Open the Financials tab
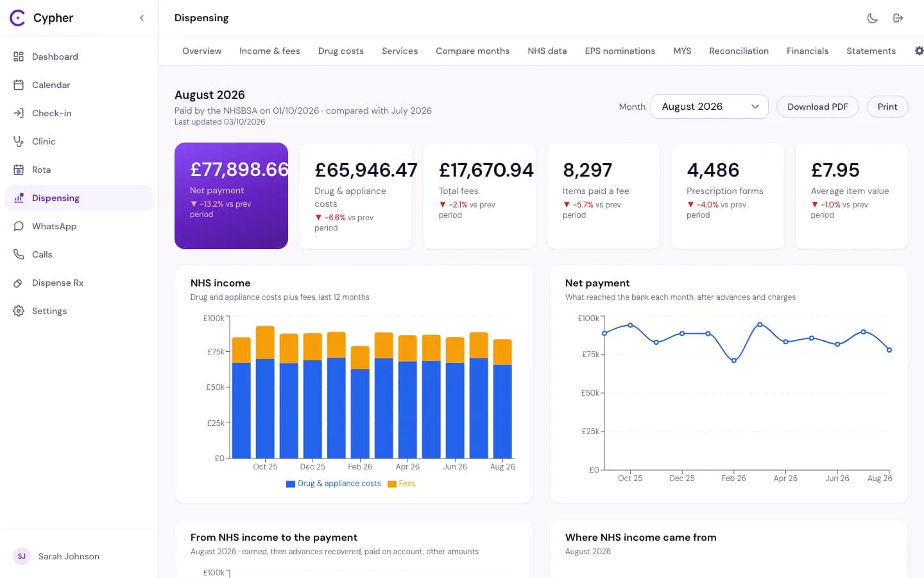Screen dimensions: 924x578 [807, 51]
